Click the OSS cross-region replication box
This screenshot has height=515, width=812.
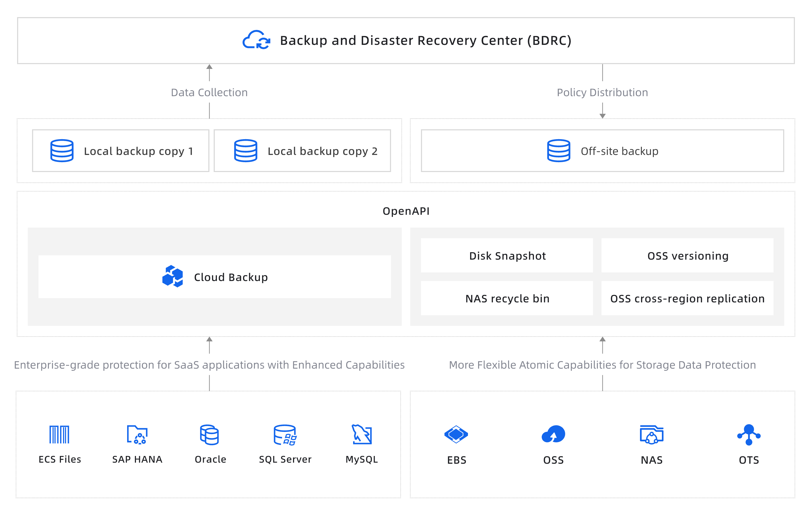coord(688,298)
